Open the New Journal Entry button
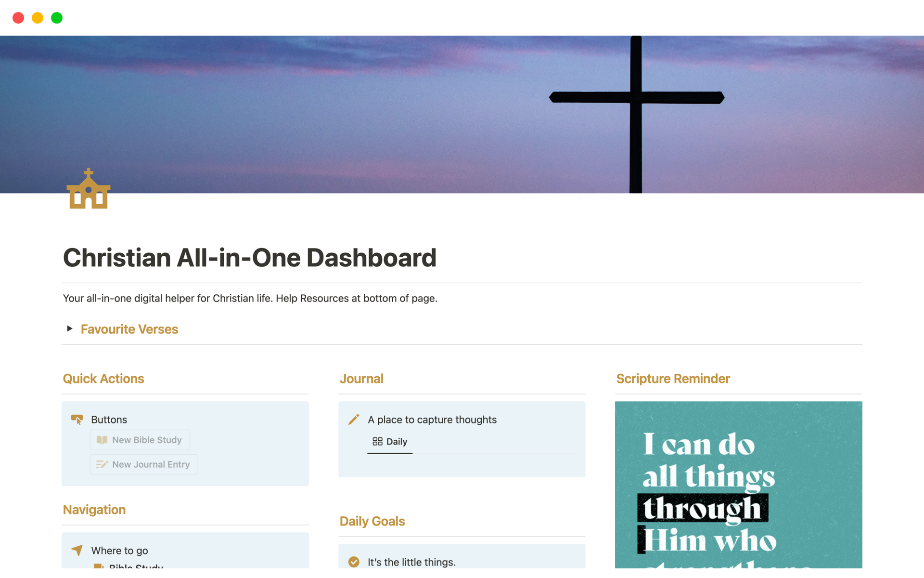Screen dimensions: 924x578 coord(143,464)
